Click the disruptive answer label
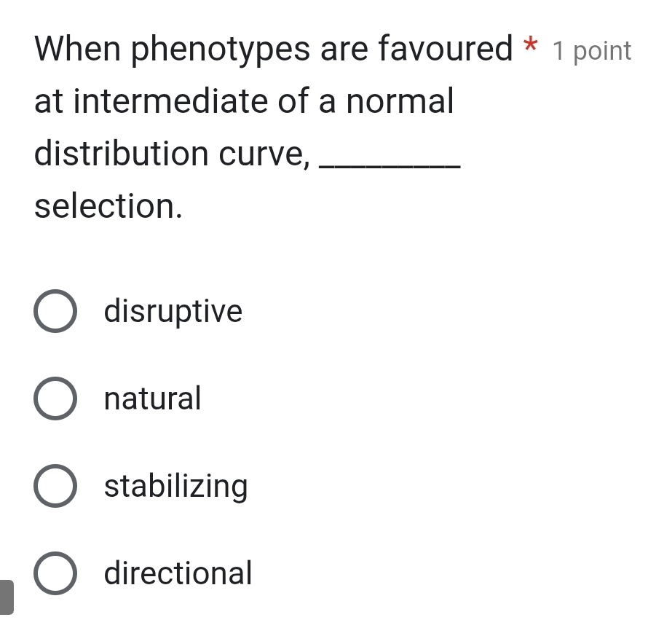This screenshot has width=656, height=644. 173,310
